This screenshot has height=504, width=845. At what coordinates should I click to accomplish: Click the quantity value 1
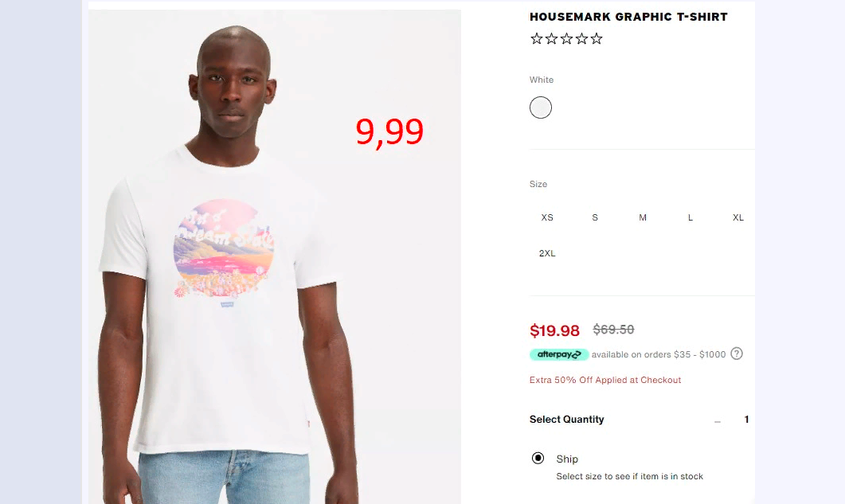pyautogui.click(x=746, y=420)
